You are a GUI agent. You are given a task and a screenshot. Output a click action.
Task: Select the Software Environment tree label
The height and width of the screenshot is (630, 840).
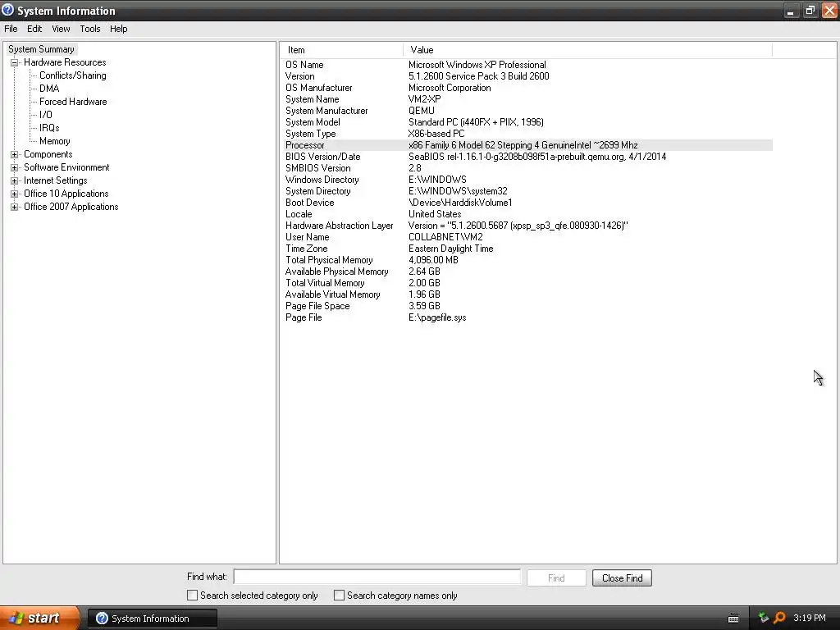(x=66, y=167)
